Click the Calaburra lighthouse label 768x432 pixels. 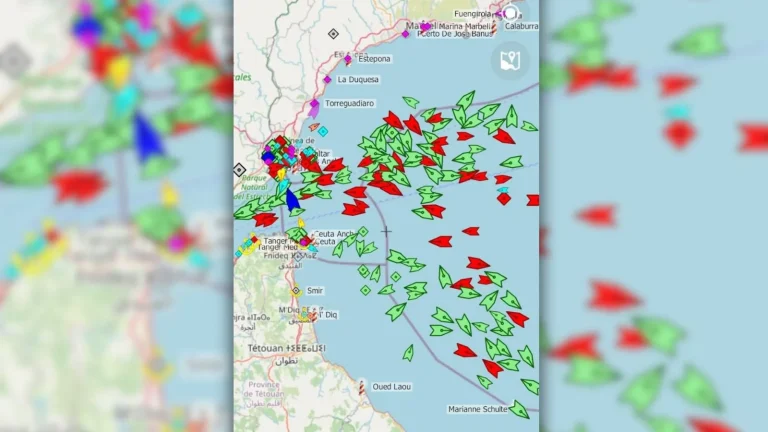[x=520, y=27]
